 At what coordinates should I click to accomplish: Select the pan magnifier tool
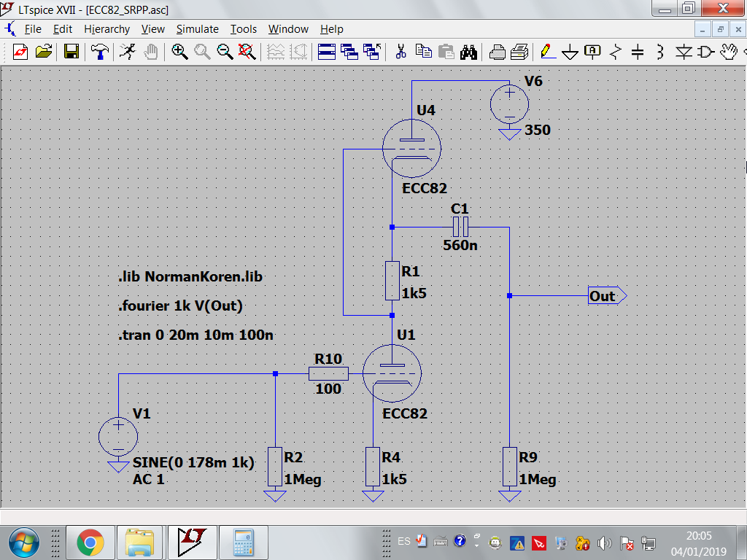[x=202, y=52]
